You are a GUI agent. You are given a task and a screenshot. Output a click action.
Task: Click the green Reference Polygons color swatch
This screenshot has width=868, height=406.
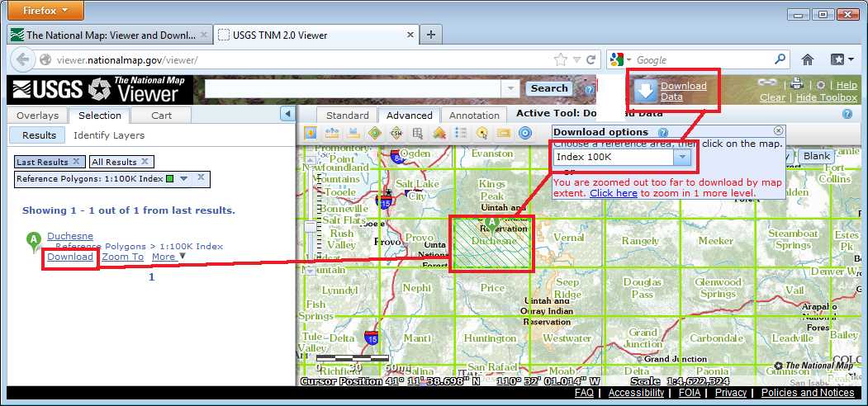[169, 178]
